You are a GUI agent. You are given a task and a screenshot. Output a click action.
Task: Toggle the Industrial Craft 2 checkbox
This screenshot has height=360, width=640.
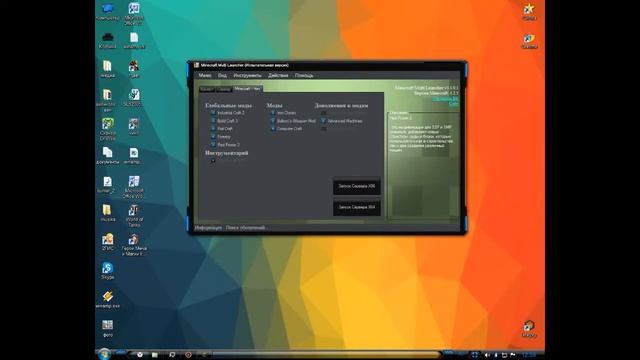[213, 112]
